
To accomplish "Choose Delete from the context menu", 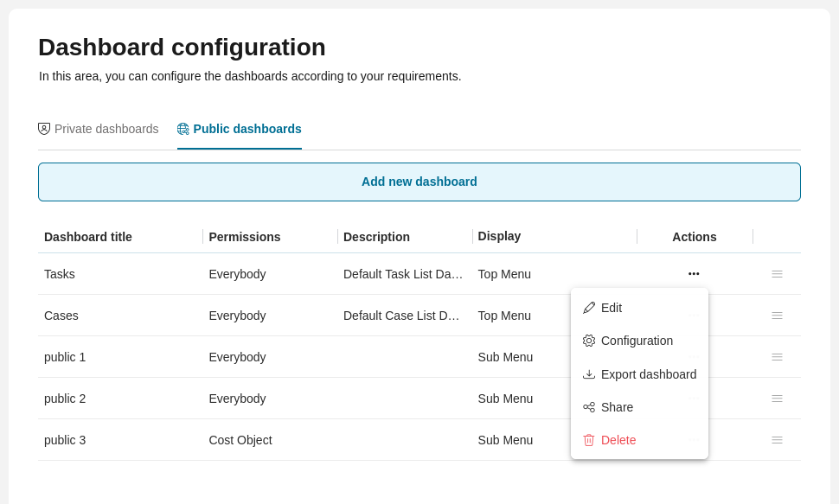I will pos(618,440).
